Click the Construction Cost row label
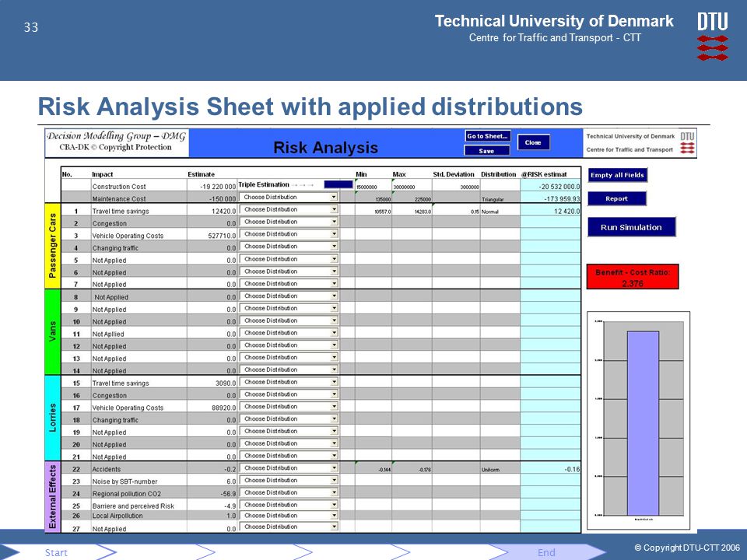The image size is (747, 560). coord(119,187)
